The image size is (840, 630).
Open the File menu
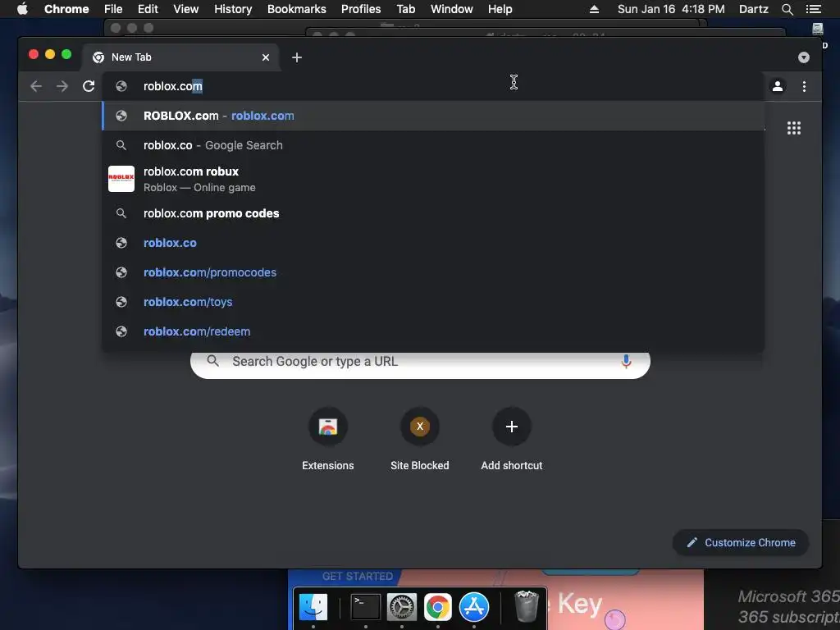click(x=113, y=9)
